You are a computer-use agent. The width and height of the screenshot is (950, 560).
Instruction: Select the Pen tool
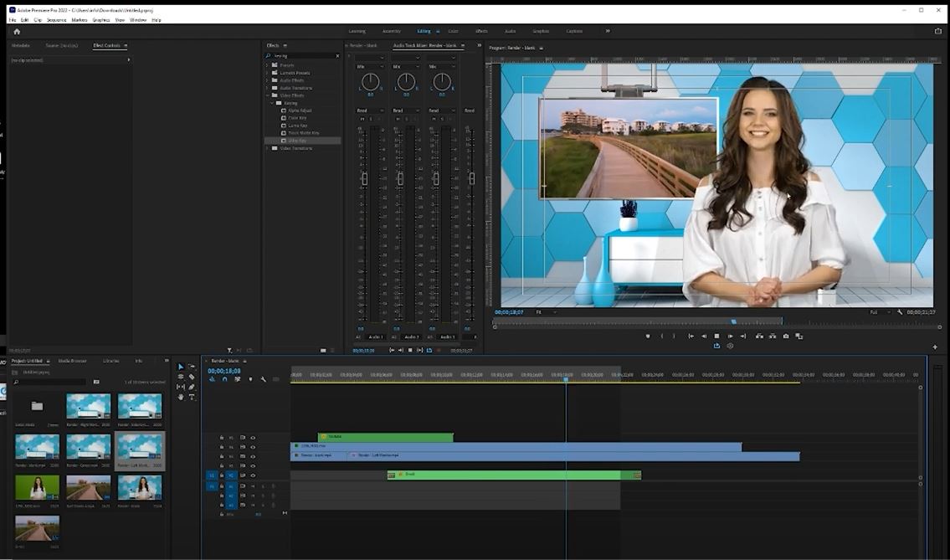tap(192, 387)
